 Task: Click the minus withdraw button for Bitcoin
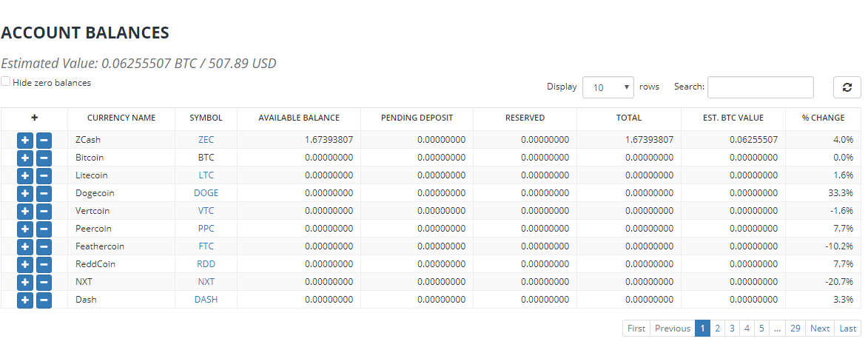[44, 158]
